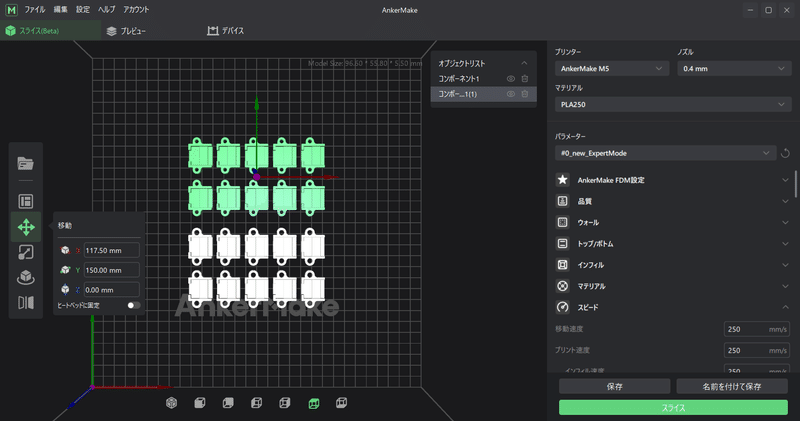Viewport: 800px width, 421px height.
Task: Choose the second view cube icon
Action: tap(200, 403)
